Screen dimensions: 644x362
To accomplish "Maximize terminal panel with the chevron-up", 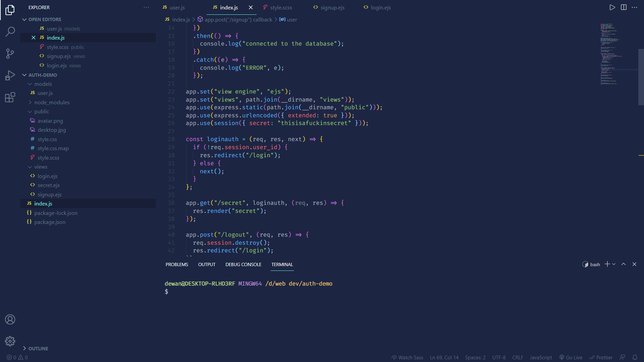I will tap(624, 264).
